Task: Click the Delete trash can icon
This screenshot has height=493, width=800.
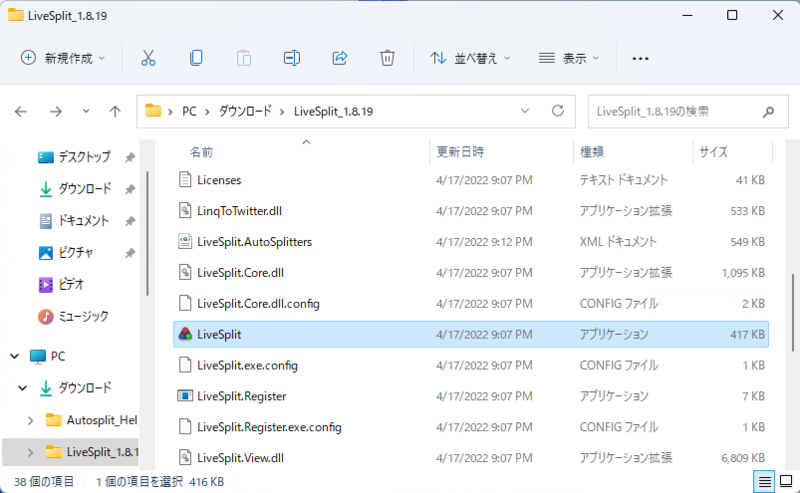Action: point(387,58)
